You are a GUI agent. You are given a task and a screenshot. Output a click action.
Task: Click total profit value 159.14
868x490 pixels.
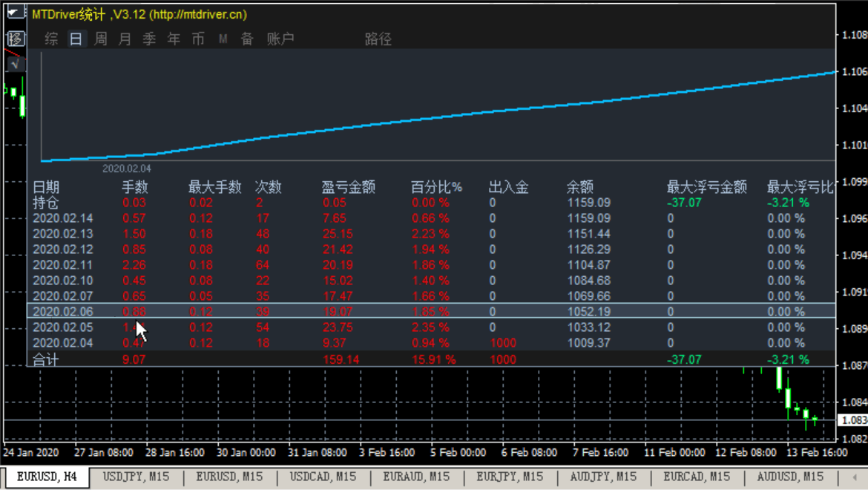pyautogui.click(x=341, y=360)
